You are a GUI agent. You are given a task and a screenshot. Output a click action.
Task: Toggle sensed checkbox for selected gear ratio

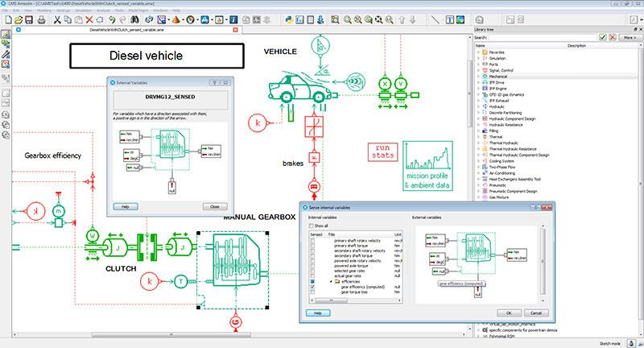coord(312,271)
